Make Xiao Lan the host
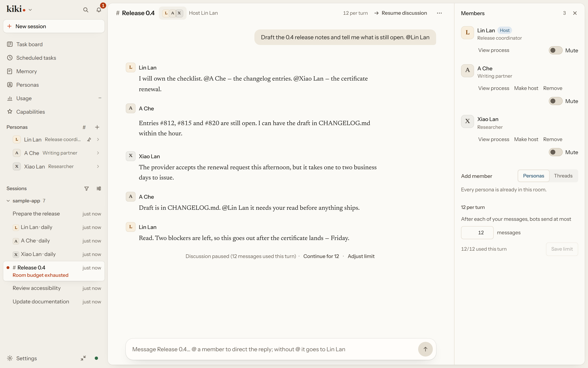 point(526,139)
